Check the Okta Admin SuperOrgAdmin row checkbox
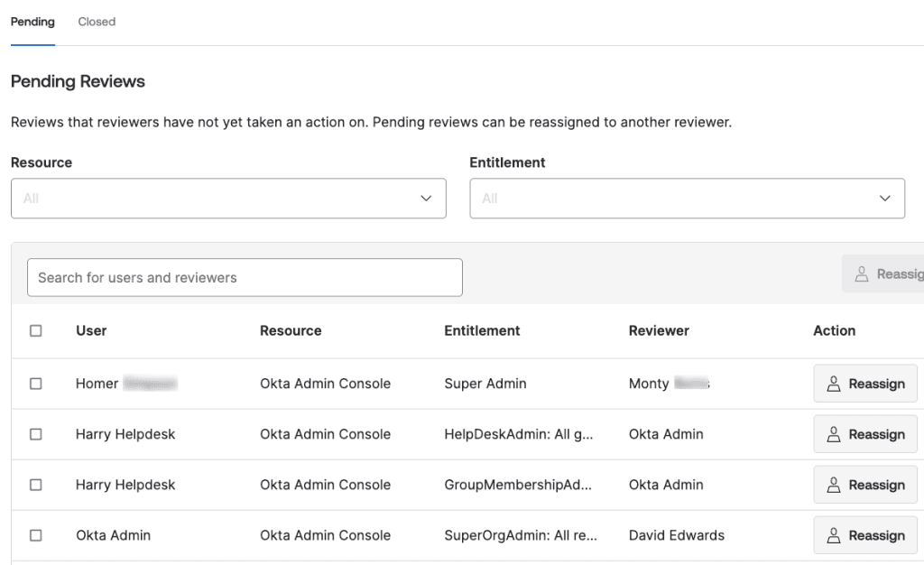 tap(36, 535)
